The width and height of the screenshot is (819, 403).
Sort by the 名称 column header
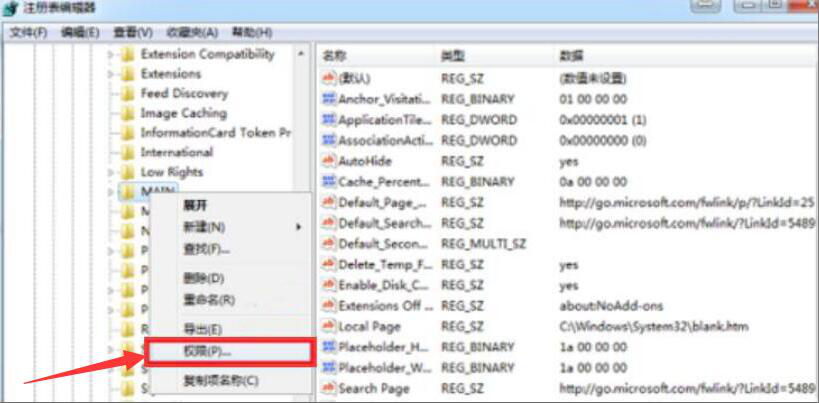point(334,56)
